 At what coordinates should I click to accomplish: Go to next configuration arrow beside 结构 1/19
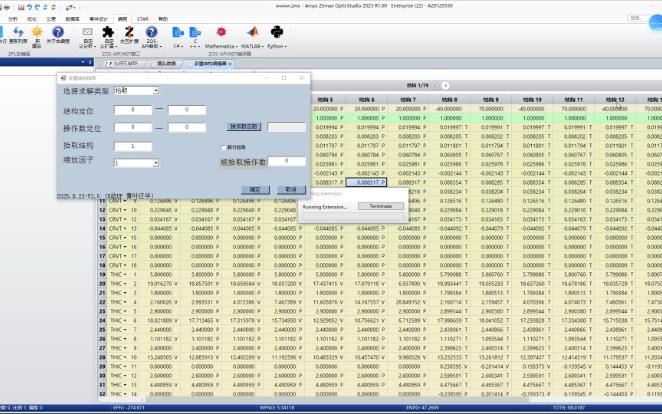(445, 85)
